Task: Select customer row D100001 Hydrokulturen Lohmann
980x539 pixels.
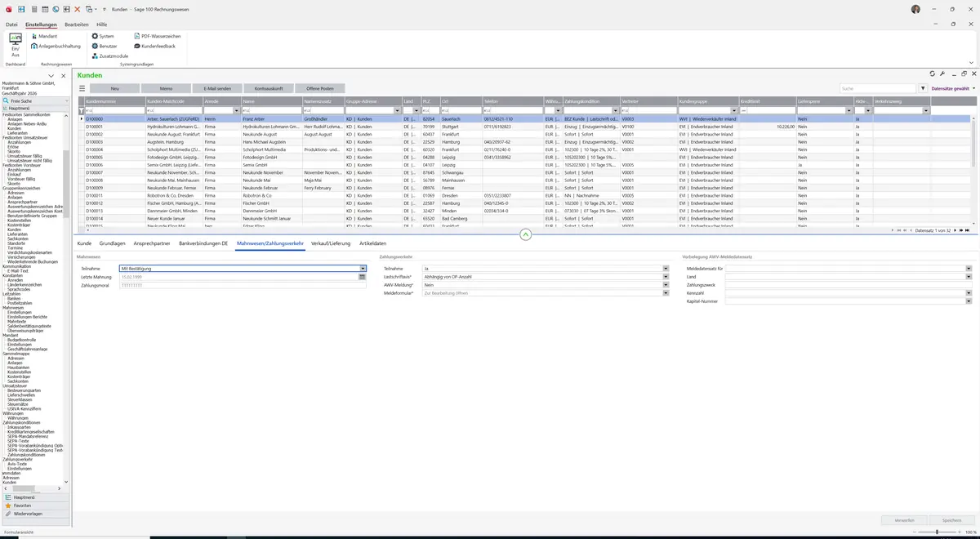Action: point(524,127)
